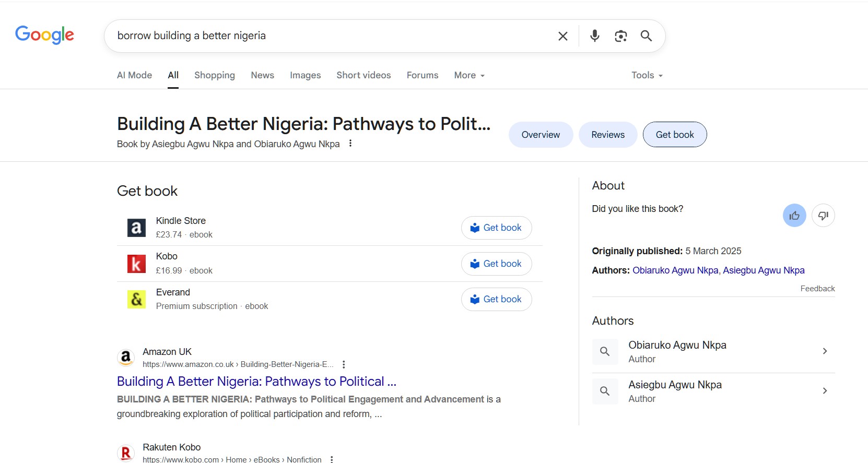868x463 pixels.
Task: Click Get book button for Kobo
Action: pos(496,264)
